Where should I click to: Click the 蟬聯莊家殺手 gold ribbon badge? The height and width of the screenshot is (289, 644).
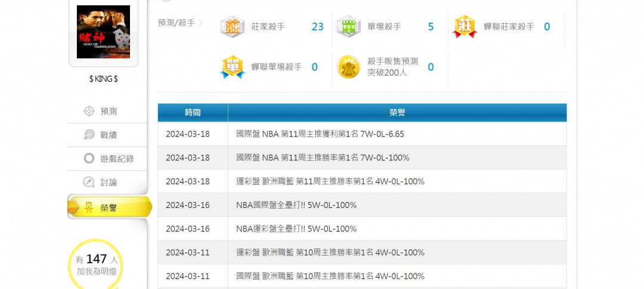point(465,27)
